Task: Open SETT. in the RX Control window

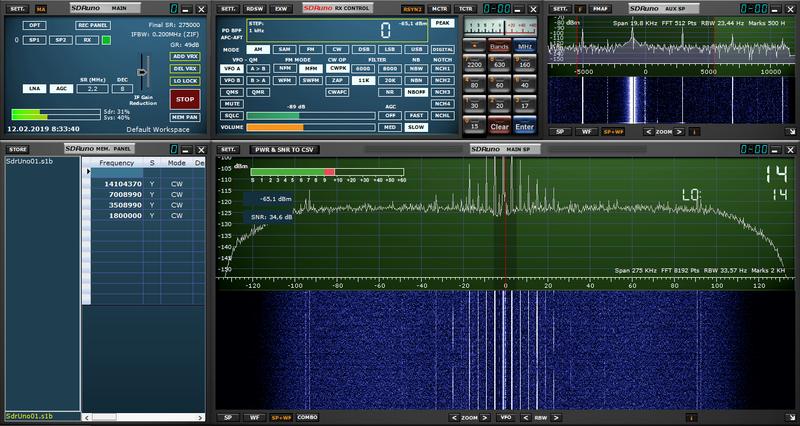Action: [x=228, y=9]
